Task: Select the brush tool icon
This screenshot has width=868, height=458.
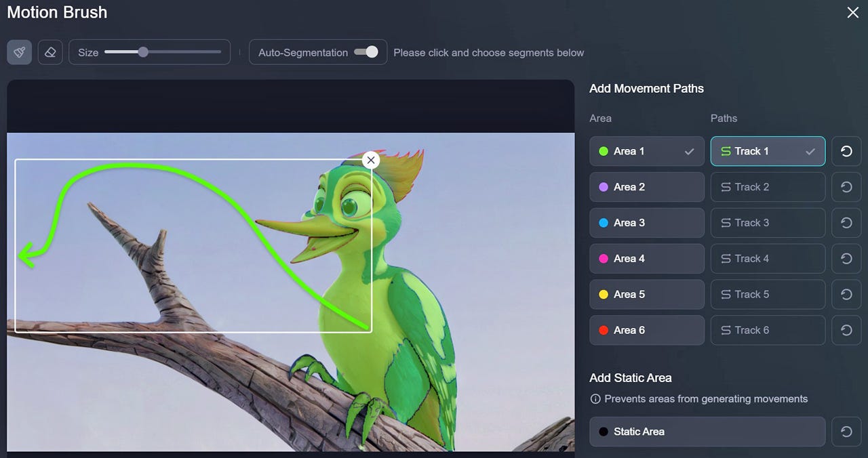Action: (20, 52)
